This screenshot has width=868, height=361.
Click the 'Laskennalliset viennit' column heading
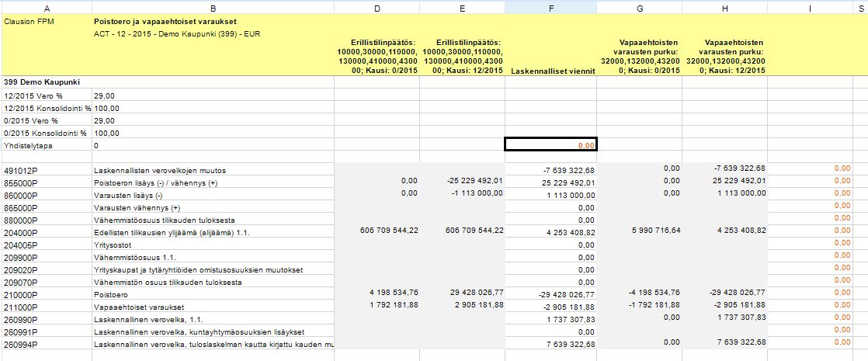(553, 71)
